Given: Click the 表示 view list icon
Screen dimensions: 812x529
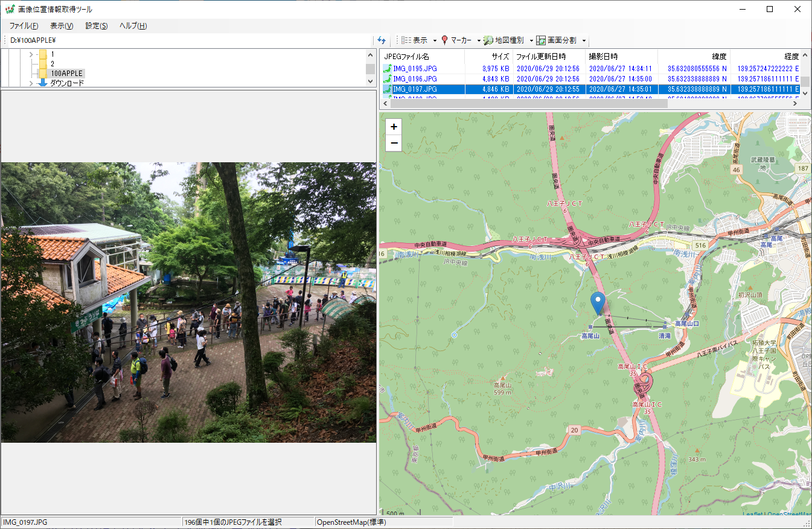Looking at the screenshot, I should (406, 40).
